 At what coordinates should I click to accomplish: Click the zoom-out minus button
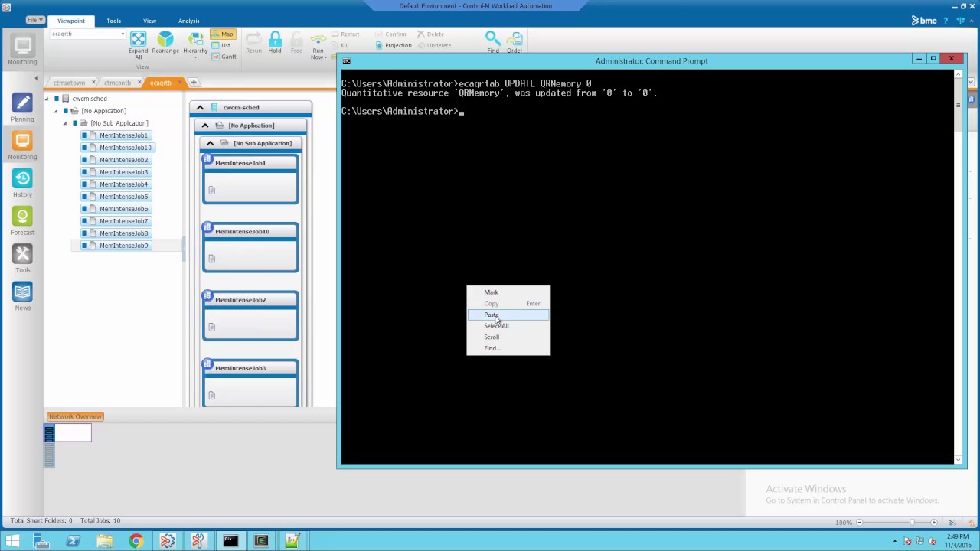pyautogui.click(x=859, y=522)
